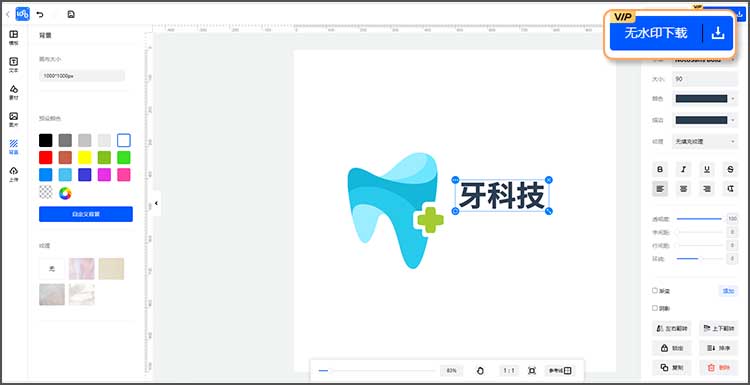Click the 左右翻转 flip horizontal button
The width and height of the screenshot is (750, 385).
[672, 329]
